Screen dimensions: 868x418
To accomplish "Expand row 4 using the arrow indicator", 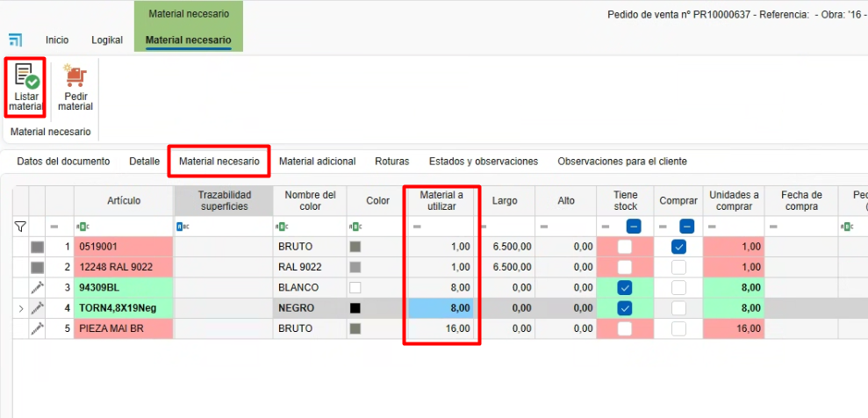I will pyautogui.click(x=21, y=308).
